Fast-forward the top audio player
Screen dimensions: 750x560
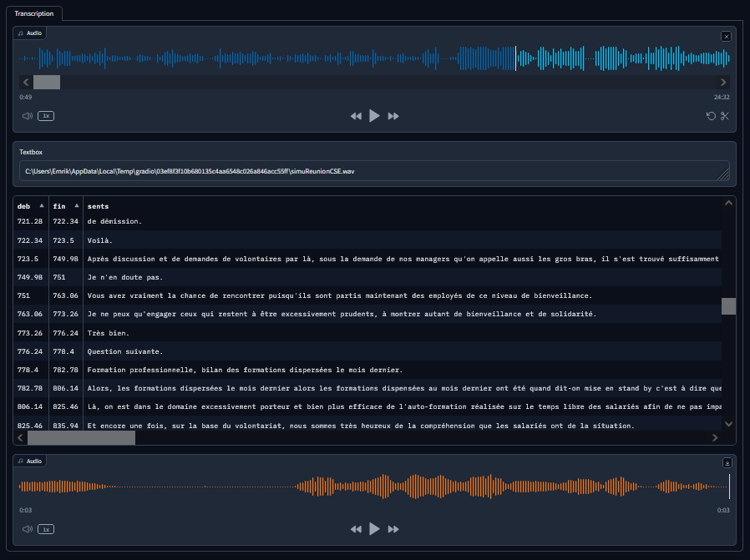[x=393, y=115]
